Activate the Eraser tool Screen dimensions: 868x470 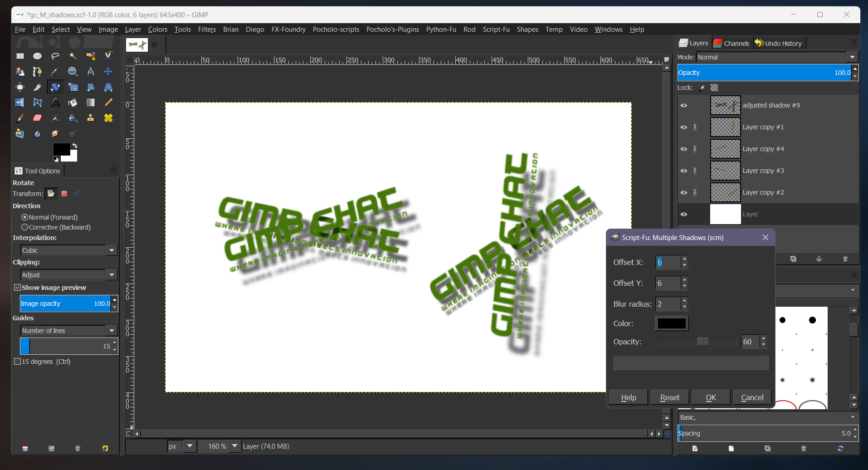click(x=38, y=118)
